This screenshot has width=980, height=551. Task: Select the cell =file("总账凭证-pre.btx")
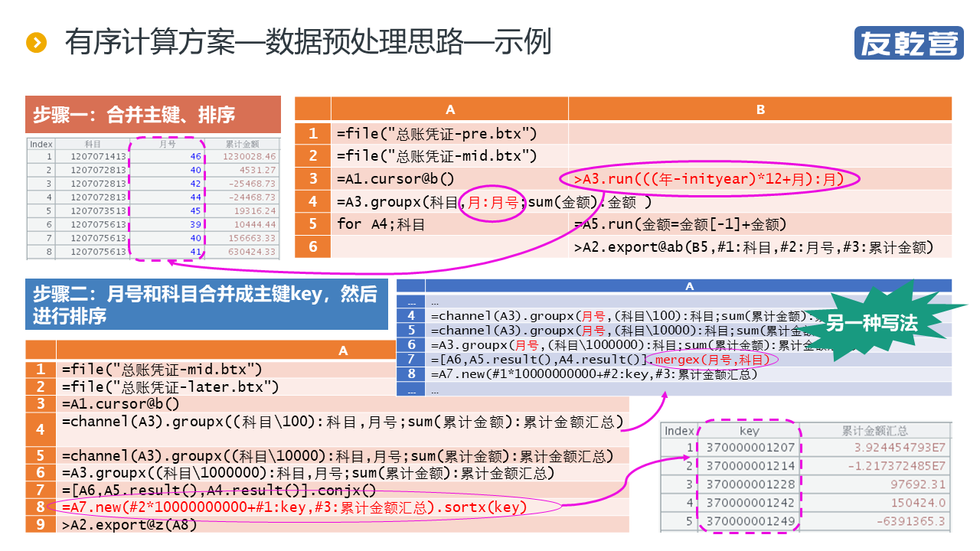(449, 134)
